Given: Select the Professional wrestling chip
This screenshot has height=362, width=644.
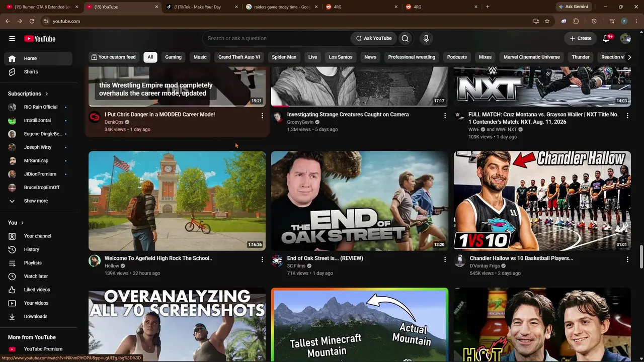Looking at the screenshot, I should [412, 57].
